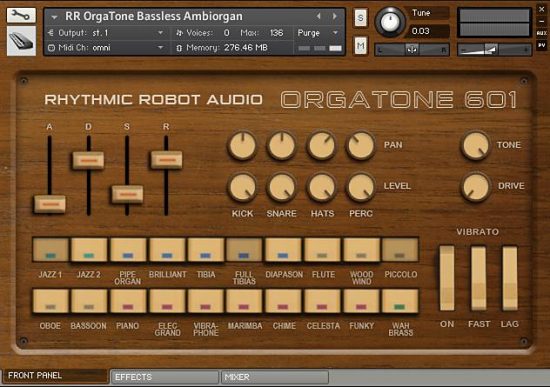Open the Output st. 1 dropdown

point(160,33)
